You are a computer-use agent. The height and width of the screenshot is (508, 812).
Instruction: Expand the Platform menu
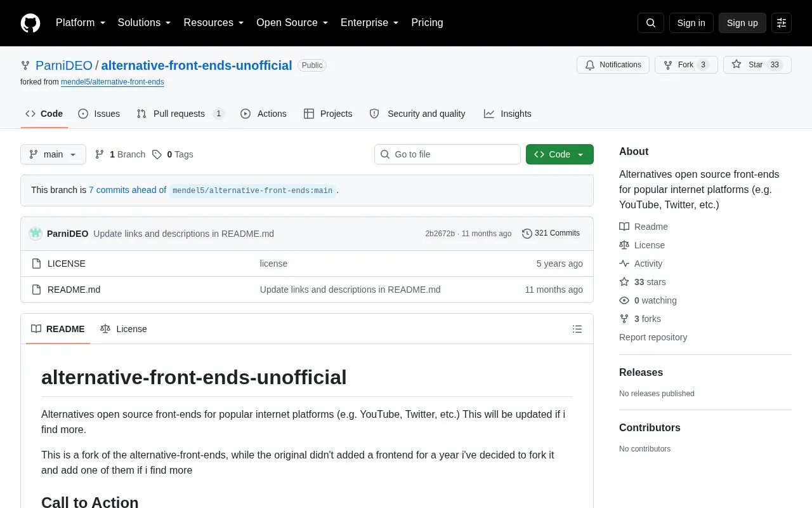81,23
